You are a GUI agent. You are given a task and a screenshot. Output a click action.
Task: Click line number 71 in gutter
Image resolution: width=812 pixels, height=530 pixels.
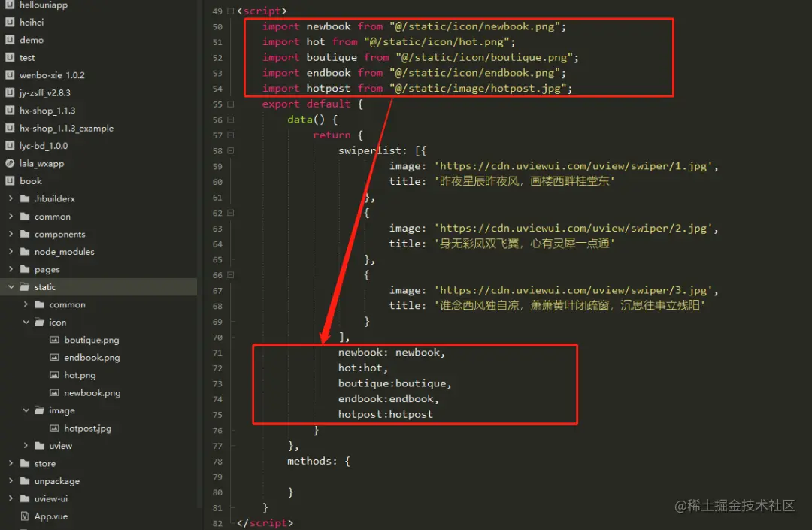coord(217,353)
